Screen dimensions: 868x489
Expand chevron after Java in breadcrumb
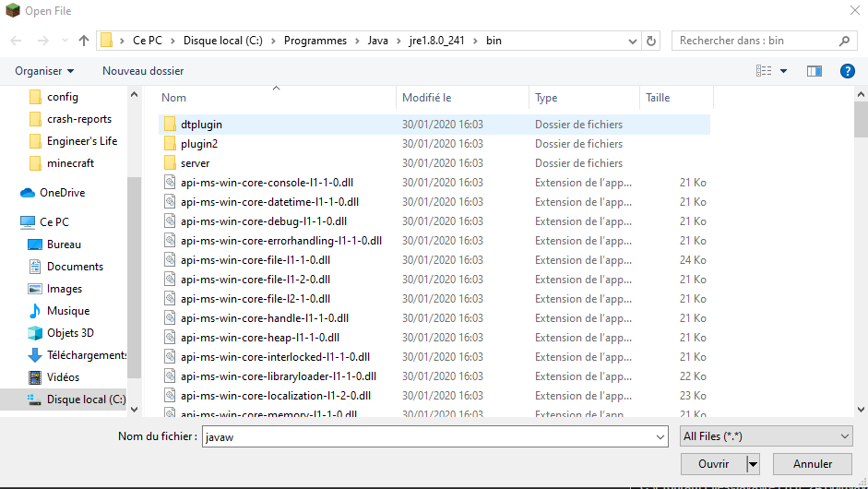398,41
